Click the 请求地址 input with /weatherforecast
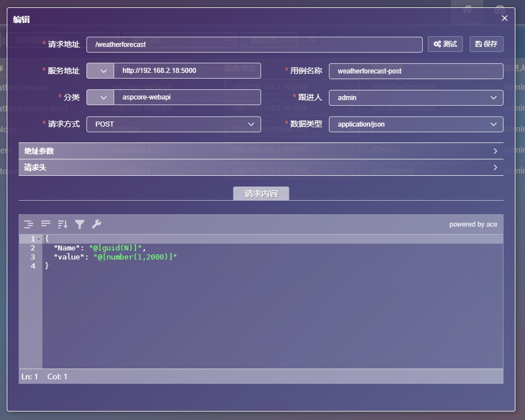This screenshot has height=420, width=525. point(254,44)
